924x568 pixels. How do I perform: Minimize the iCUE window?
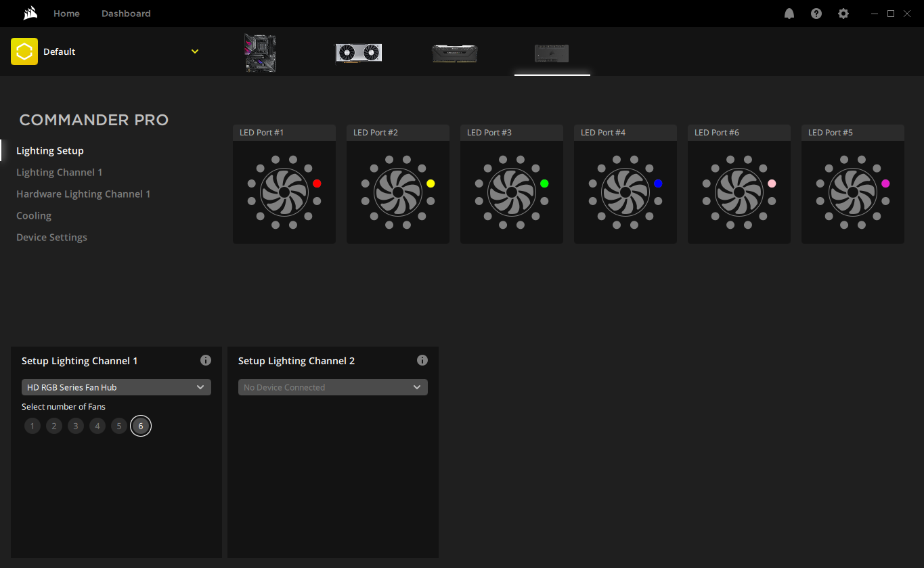[875, 14]
